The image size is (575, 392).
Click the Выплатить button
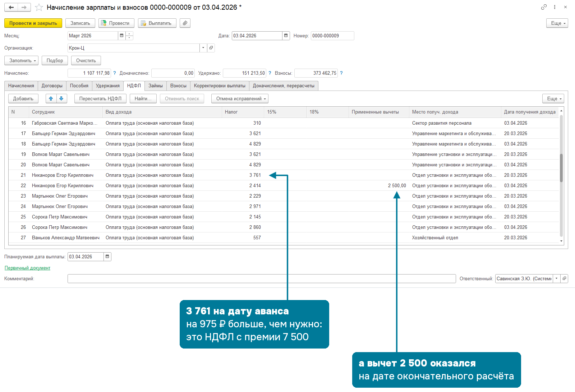pos(157,23)
